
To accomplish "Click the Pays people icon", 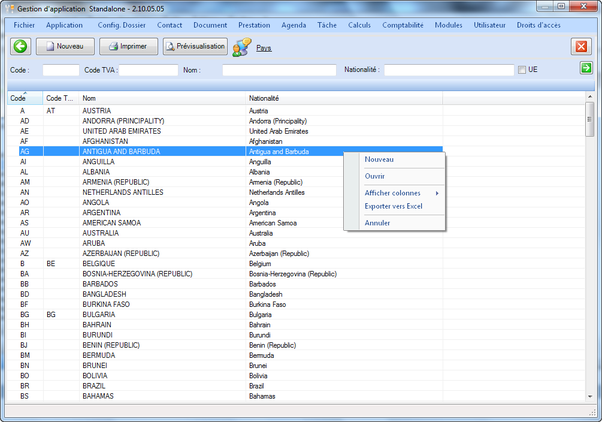I will tap(241, 47).
